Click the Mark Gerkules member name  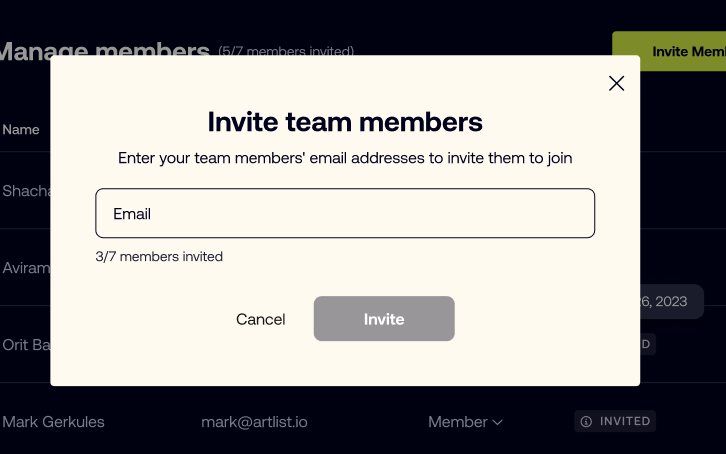53,422
